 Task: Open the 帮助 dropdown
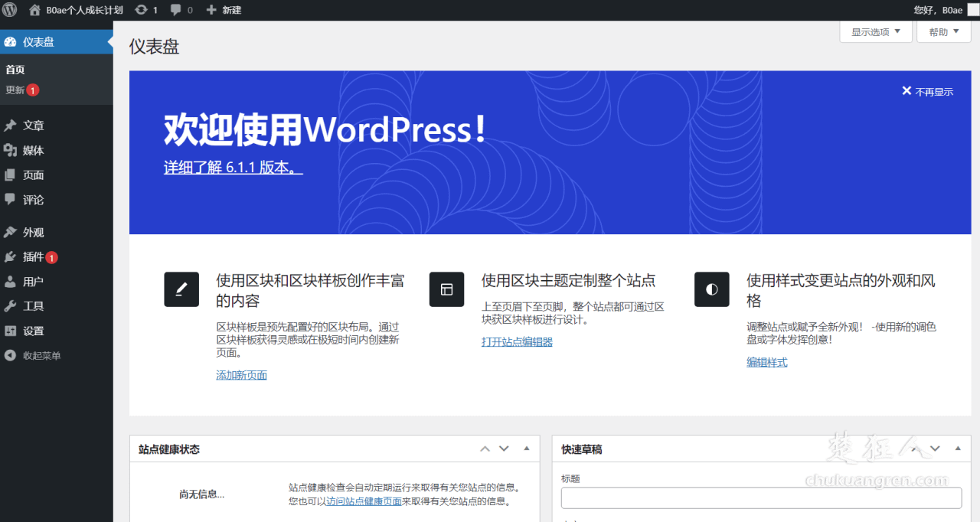(943, 31)
